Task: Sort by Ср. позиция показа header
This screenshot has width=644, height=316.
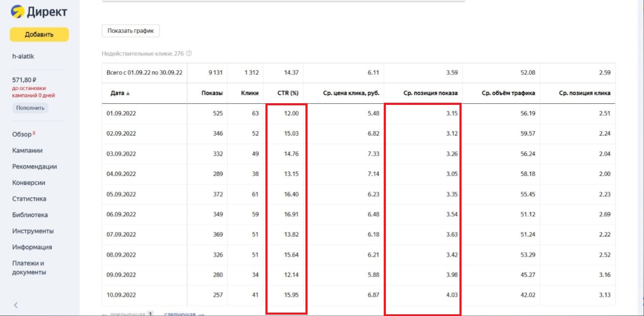Action: tap(430, 93)
